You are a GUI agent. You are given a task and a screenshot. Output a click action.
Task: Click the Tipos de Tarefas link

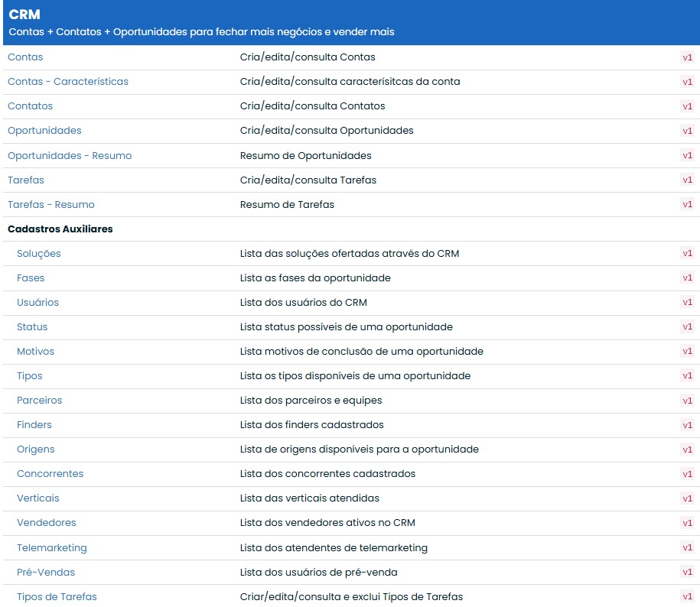tap(57, 597)
